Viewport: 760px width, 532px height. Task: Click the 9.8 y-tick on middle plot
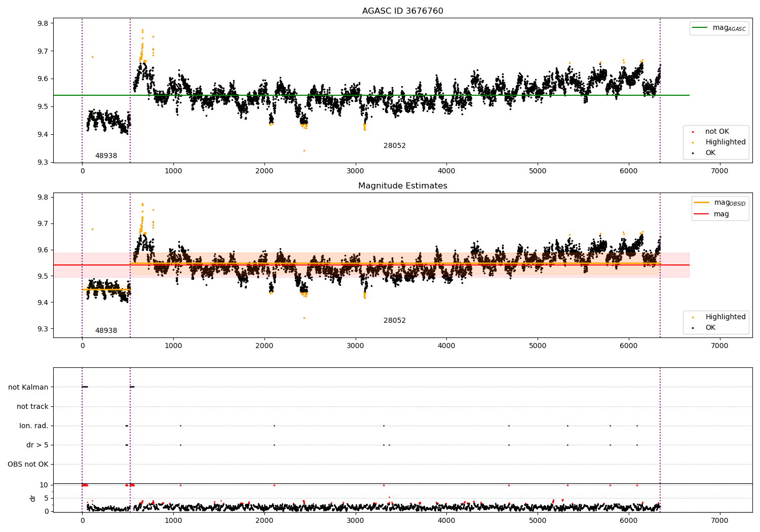[43, 198]
